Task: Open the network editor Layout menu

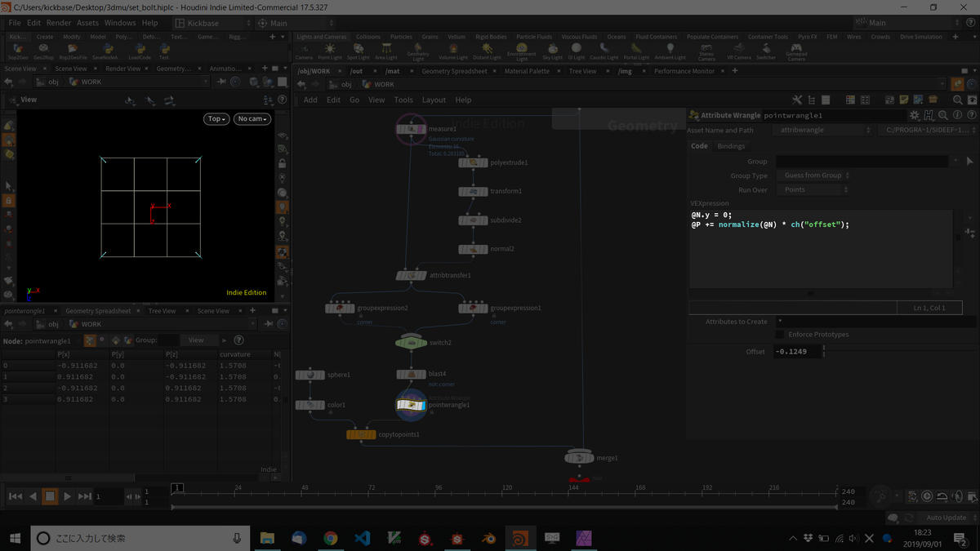Action: click(x=434, y=100)
